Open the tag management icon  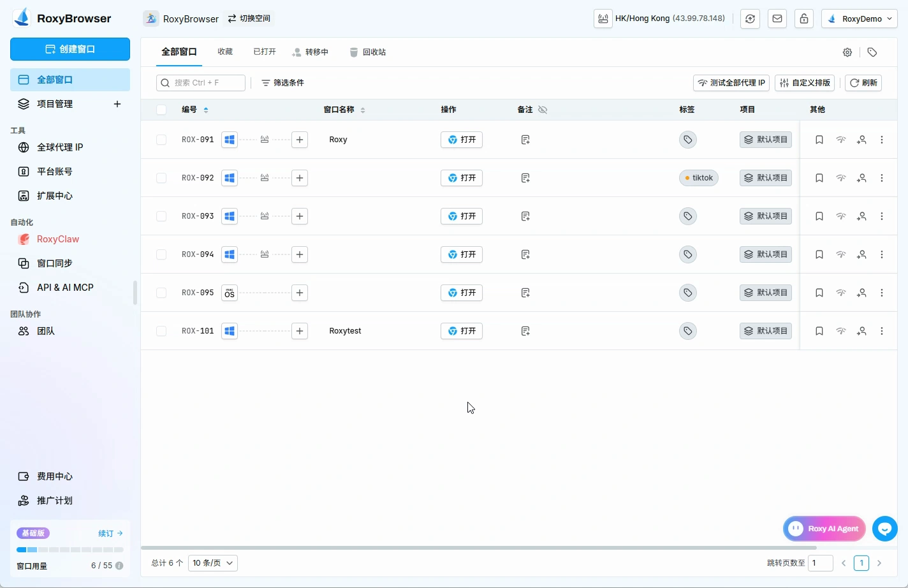(872, 52)
